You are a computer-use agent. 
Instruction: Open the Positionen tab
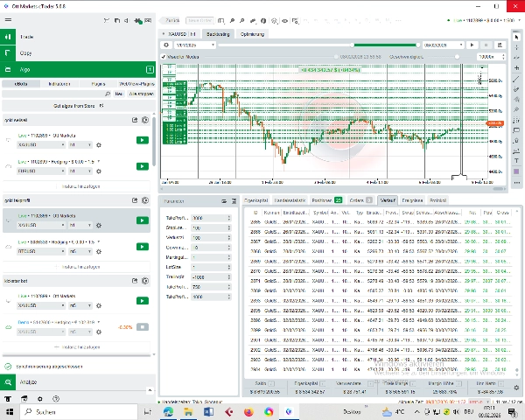pos(326,200)
